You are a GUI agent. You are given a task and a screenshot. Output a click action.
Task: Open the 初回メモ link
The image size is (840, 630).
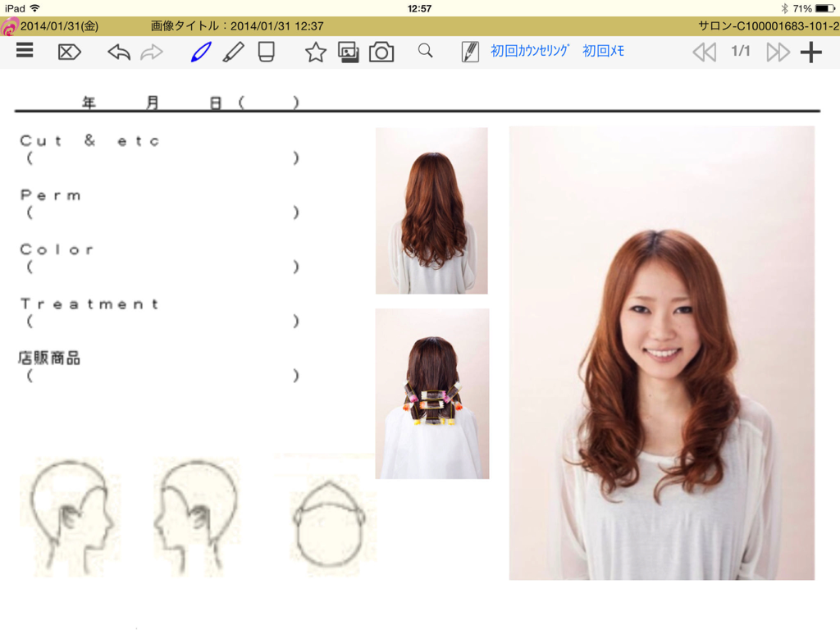pyautogui.click(x=603, y=51)
